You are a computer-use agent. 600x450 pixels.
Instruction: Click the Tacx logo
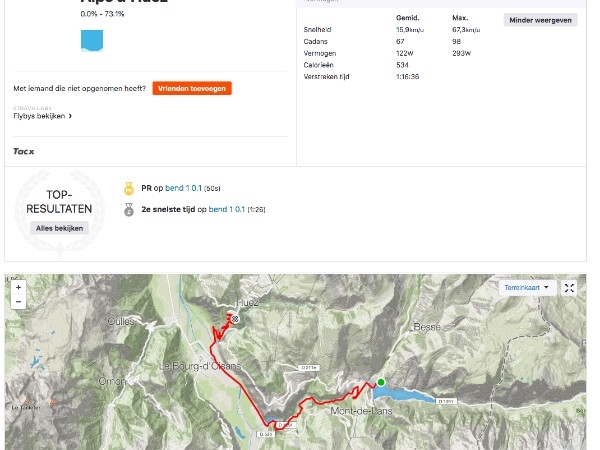click(x=24, y=152)
